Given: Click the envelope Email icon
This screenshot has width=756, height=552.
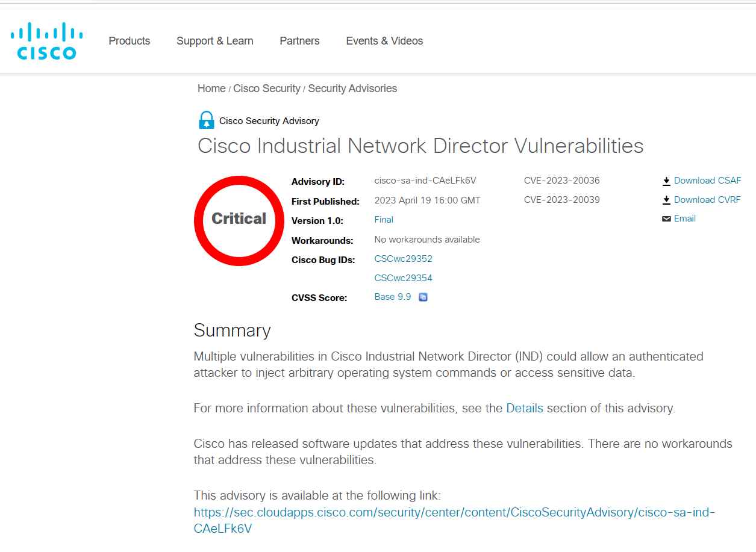Looking at the screenshot, I should point(666,219).
